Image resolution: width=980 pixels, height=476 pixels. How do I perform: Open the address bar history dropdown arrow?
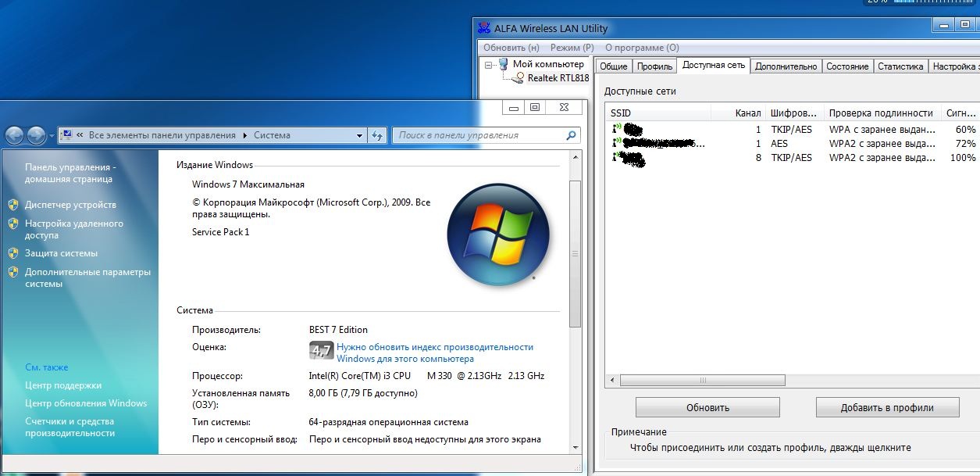(360, 135)
